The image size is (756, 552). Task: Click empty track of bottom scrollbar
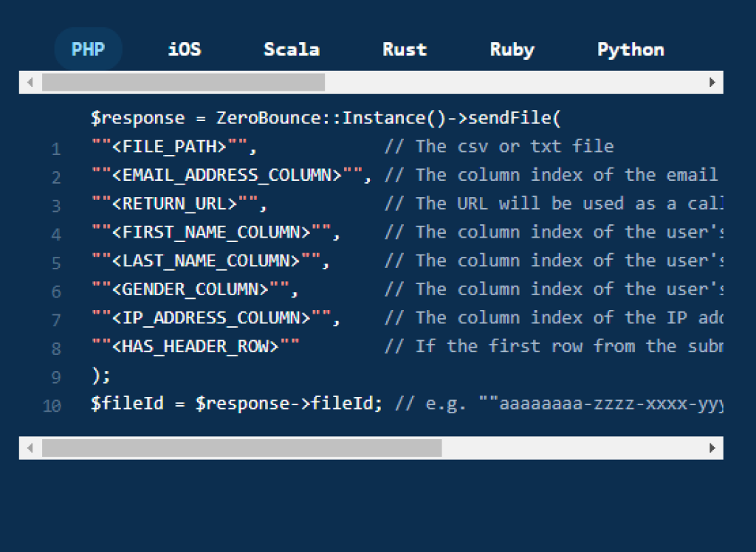pyautogui.click(x=576, y=448)
